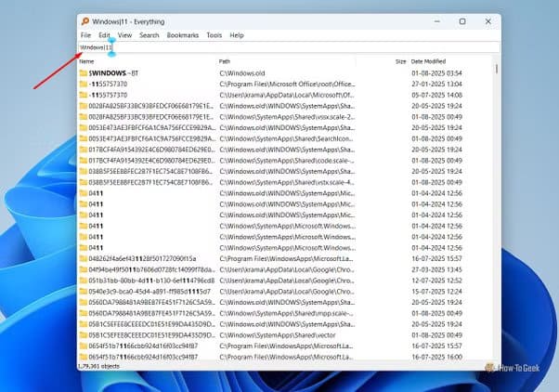Click folder icon of 05B1C5EFEE8 row with Shared\vector path
Screen dimensions: 559x392
[x=84, y=335]
